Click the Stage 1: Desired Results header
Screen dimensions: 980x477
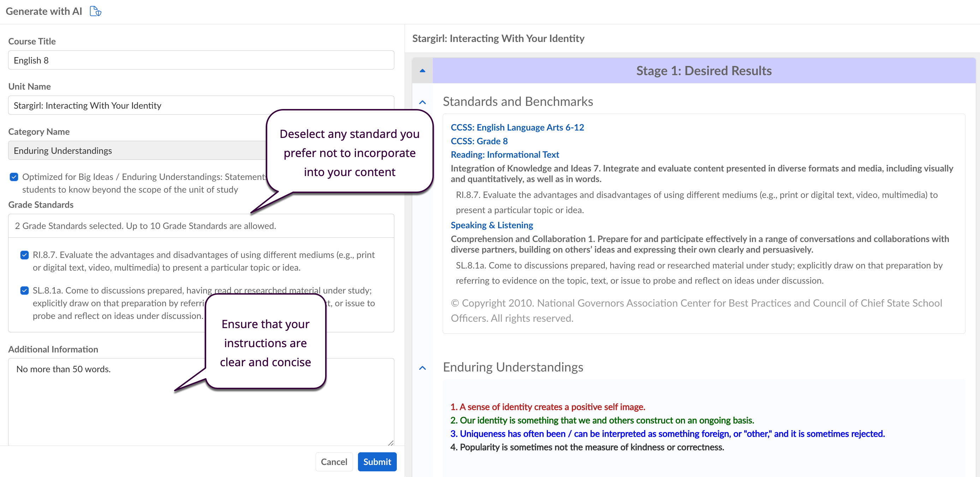[704, 71]
